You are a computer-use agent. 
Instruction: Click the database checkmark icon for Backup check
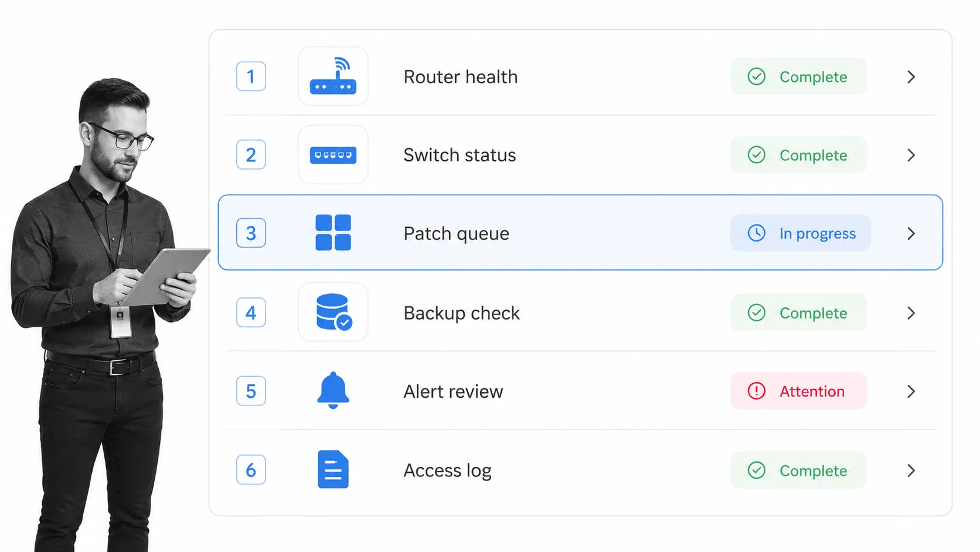tap(334, 312)
